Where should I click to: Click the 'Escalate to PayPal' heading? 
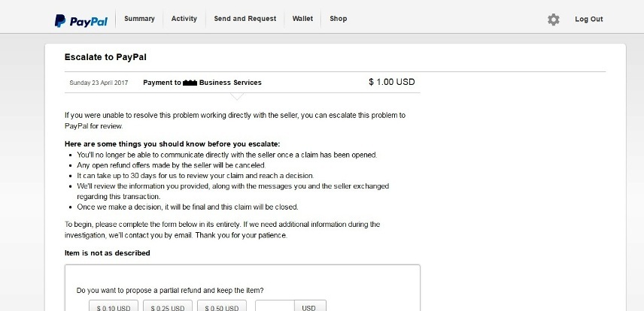coord(105,57)
